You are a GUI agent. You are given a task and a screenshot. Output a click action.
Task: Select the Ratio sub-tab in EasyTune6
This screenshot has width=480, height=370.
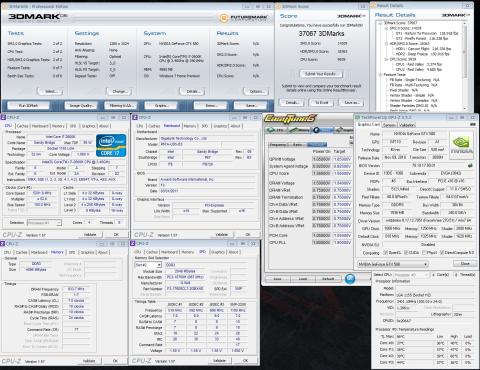297,145
